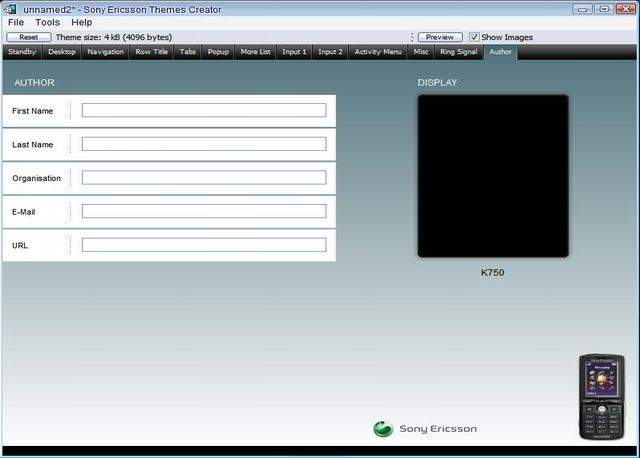Switch to the Popup tab
The width and height of the screenshot is (640, 458).
tap(218, 52)
